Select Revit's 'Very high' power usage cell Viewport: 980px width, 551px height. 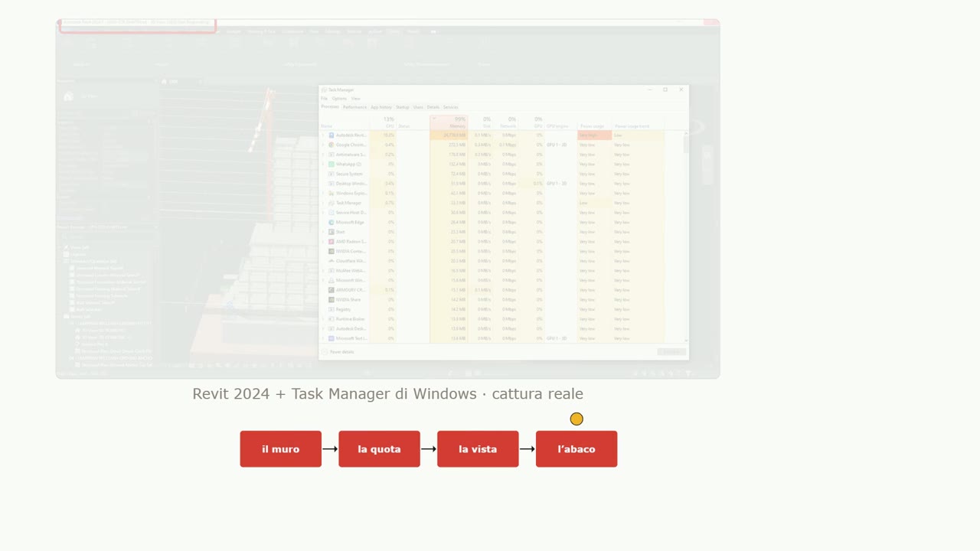coord(594,135)
